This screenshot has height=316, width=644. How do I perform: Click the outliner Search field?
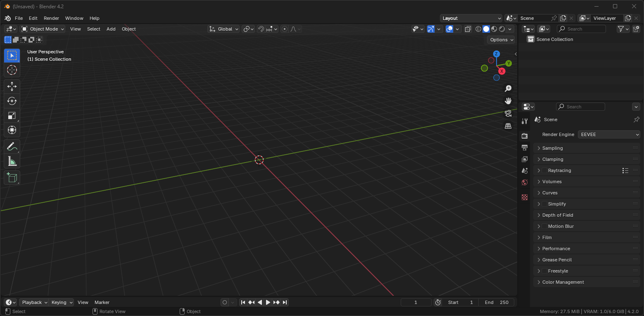[581, 29]
